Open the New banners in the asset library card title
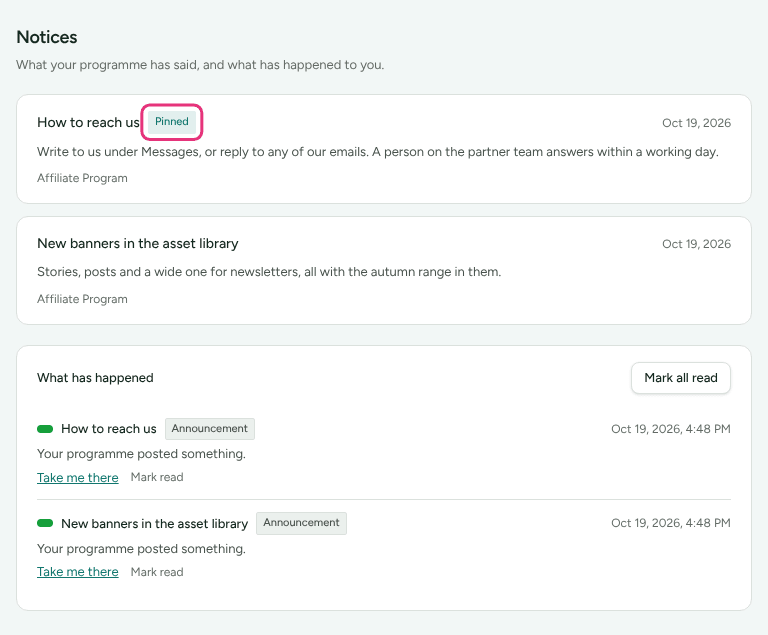The width and height of the screenshot is (768, 635). tap(138, 244)
